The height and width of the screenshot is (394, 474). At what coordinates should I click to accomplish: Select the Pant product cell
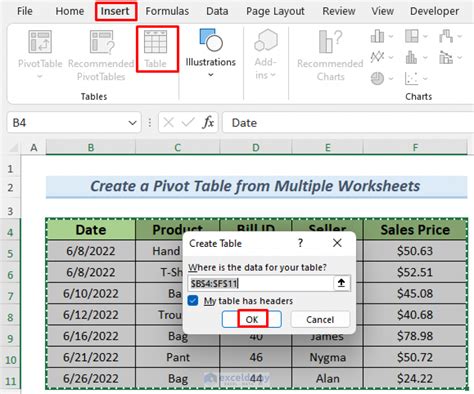[178, 357]
